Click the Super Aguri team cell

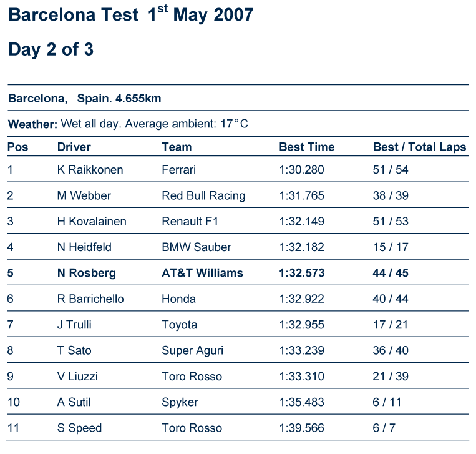point(193,351)
